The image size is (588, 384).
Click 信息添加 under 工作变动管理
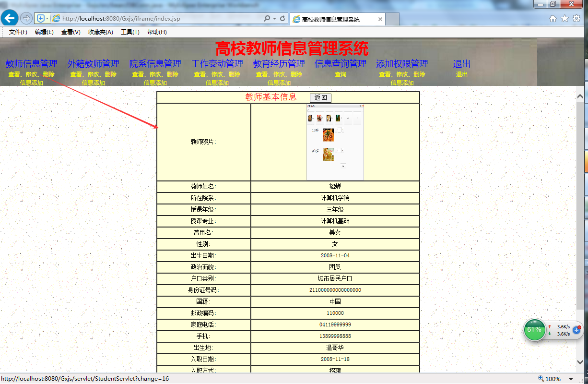pyautogui.click(x=217, y=83)
